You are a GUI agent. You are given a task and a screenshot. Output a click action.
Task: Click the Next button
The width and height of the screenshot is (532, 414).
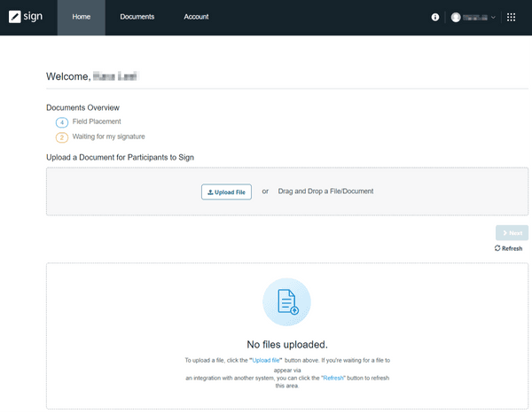pyautogui.click(x=512, y=232)
